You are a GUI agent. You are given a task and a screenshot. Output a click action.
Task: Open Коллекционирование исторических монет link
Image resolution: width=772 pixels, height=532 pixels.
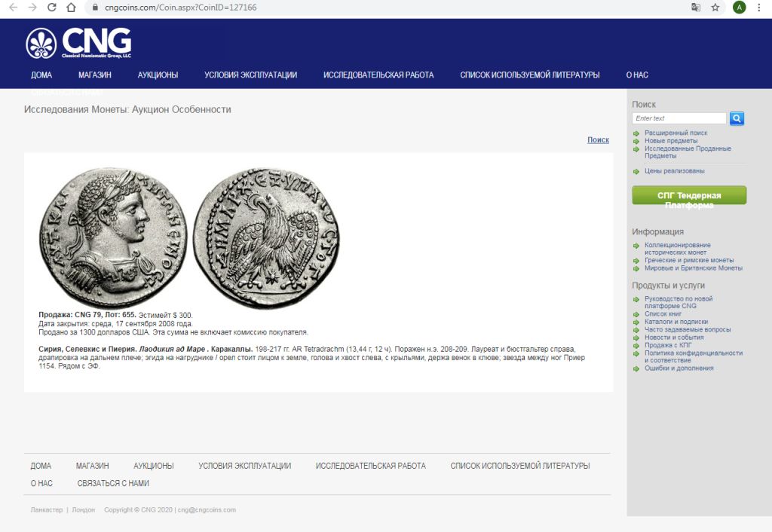coord(678,249)
